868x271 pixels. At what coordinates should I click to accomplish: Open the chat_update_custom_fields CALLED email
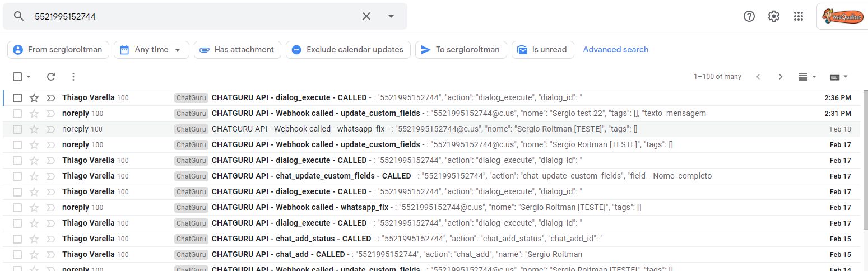point(431,176)
